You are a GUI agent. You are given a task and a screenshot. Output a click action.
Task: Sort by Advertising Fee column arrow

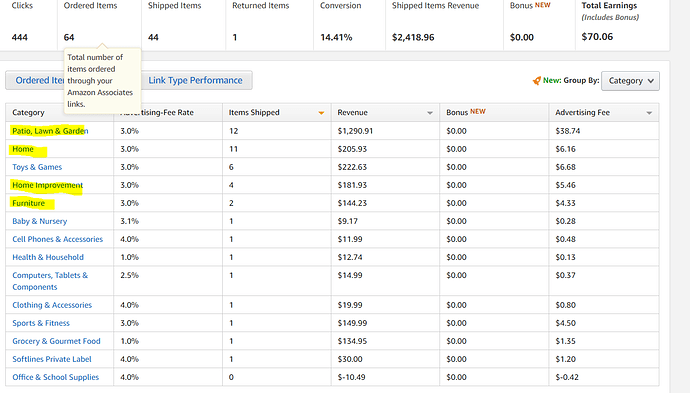[649, 113]
